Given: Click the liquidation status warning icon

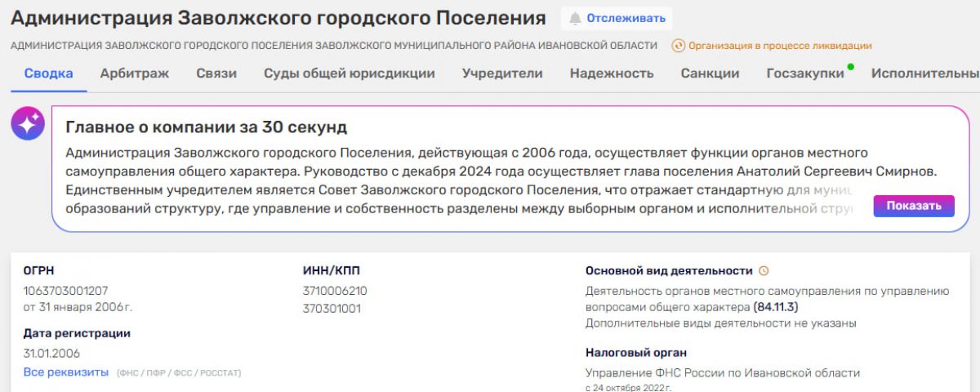Looking at the screenshot, I should [x=678, y=46].
